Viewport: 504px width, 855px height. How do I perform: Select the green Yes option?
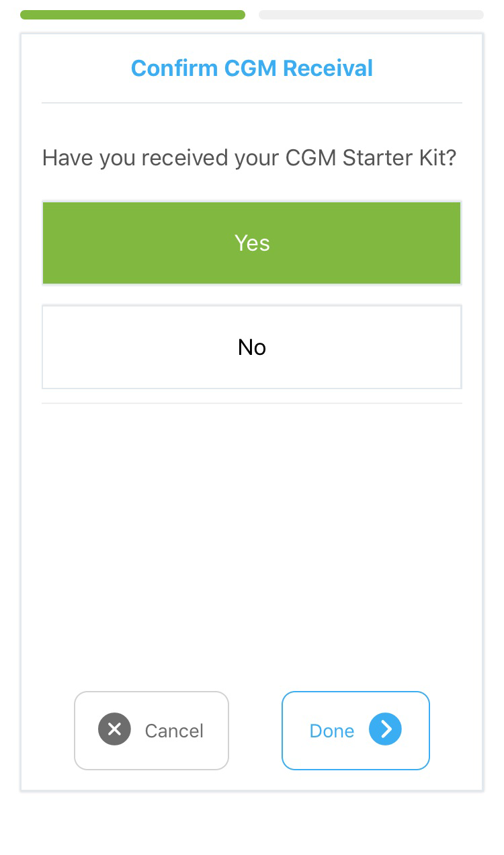[252, 243]
